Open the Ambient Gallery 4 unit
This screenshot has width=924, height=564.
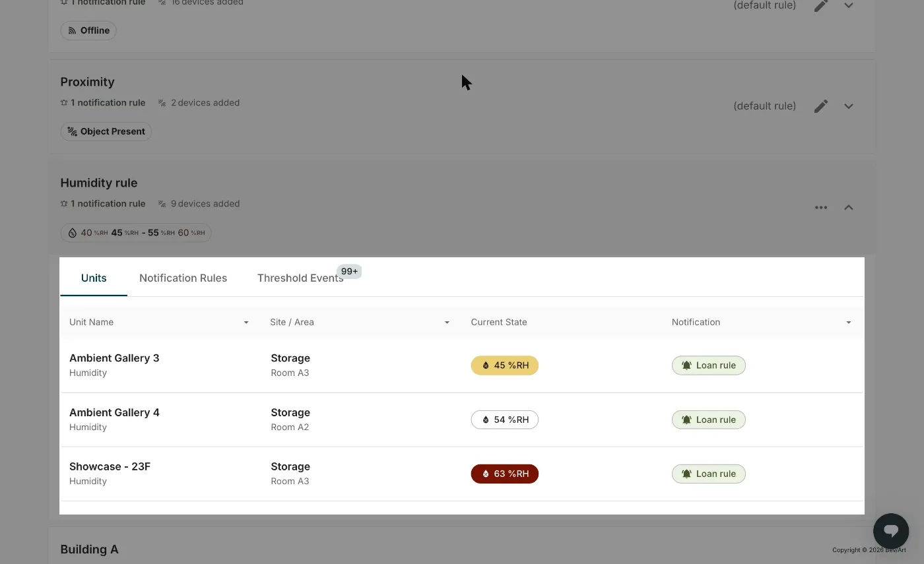pyautogui.click(x=114, y=413)
